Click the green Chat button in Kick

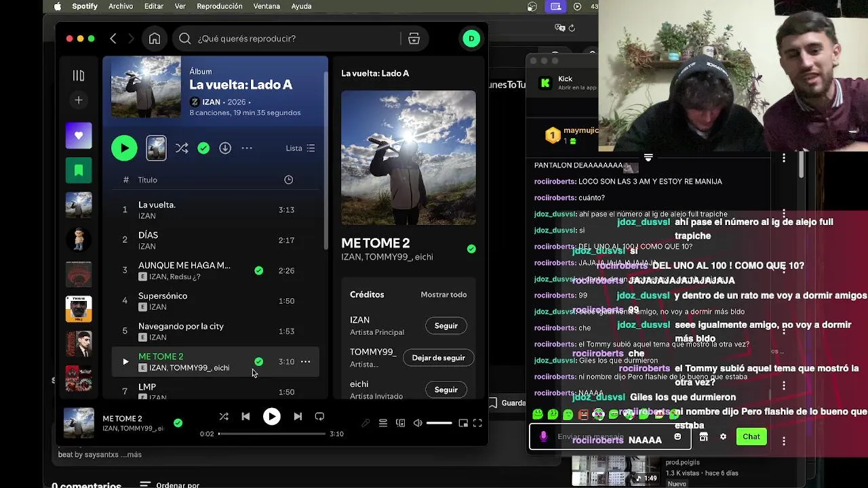pyautogui.click(x=751, y=436)
